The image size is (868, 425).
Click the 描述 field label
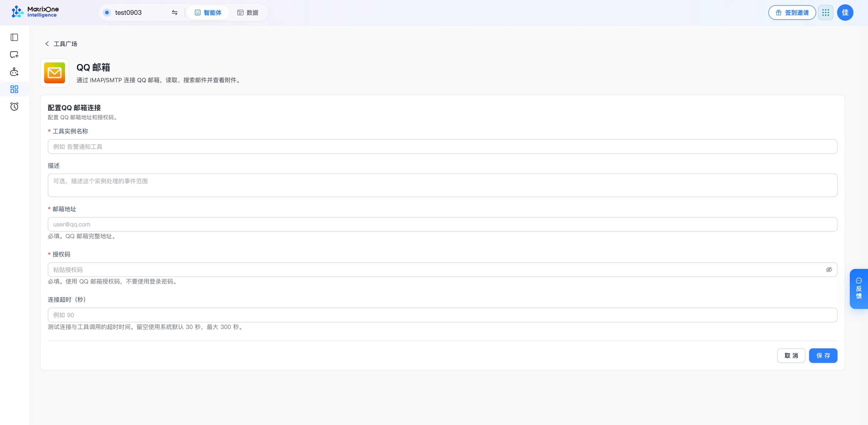click(x=54, y=166)
